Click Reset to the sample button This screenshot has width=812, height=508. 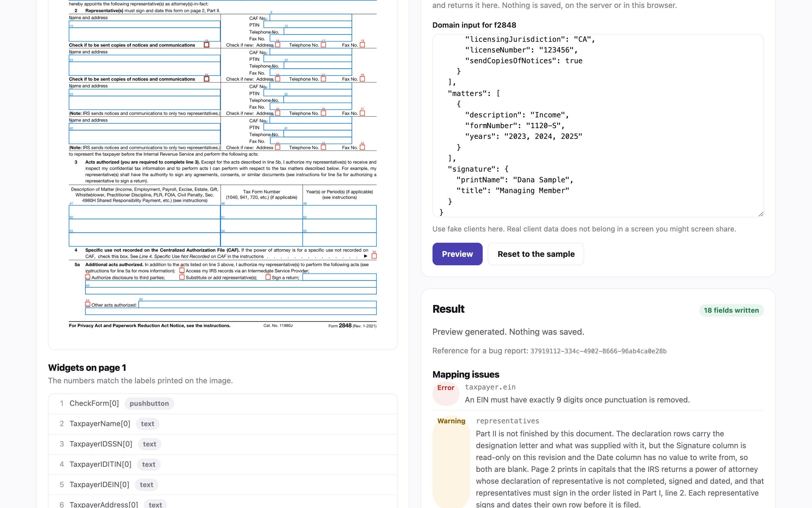coord(536,254)
